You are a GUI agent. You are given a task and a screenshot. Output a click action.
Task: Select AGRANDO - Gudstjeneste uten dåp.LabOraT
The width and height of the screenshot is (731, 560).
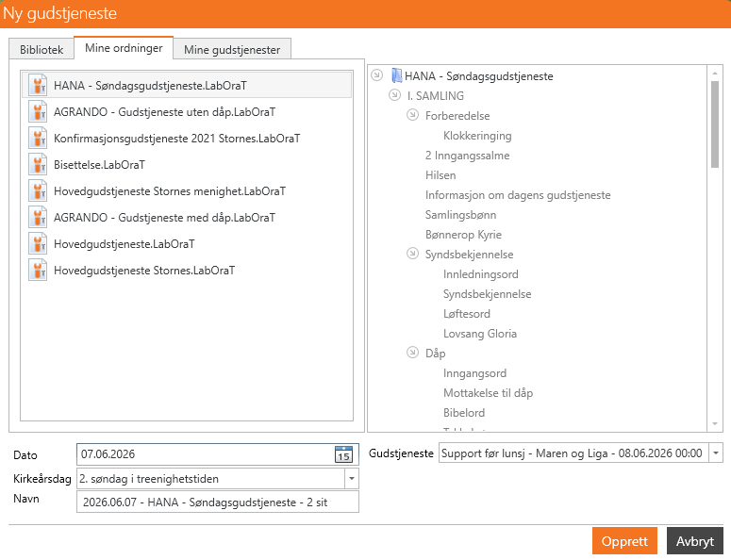187,112
